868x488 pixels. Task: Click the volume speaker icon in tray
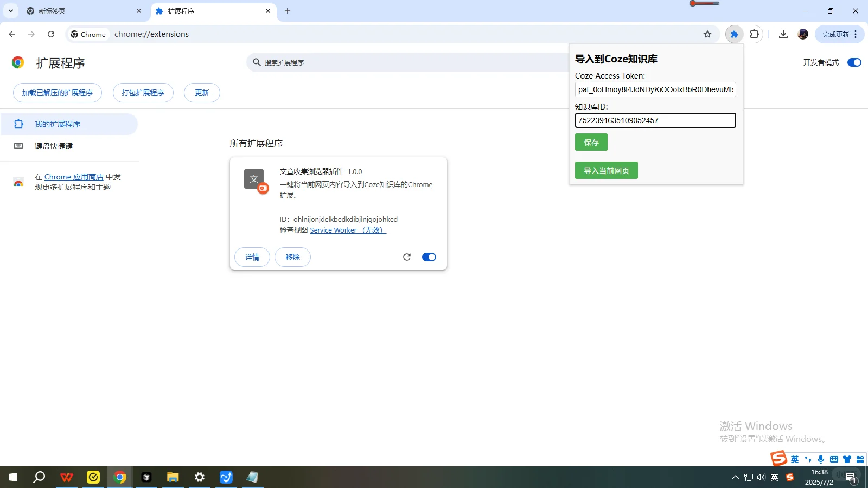pyautogui.click(x=761, y=477)
